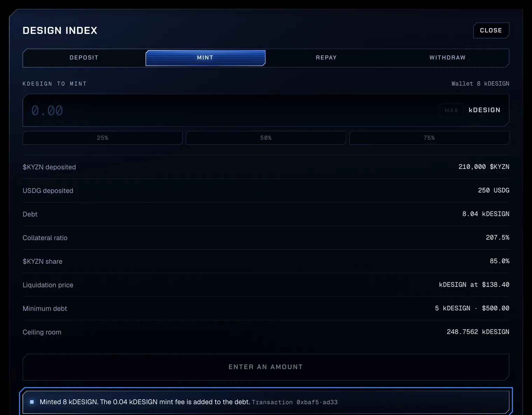Screen dimensions: 532x415
Task: Open the Repay tab
Action: [x=326, y=58]
